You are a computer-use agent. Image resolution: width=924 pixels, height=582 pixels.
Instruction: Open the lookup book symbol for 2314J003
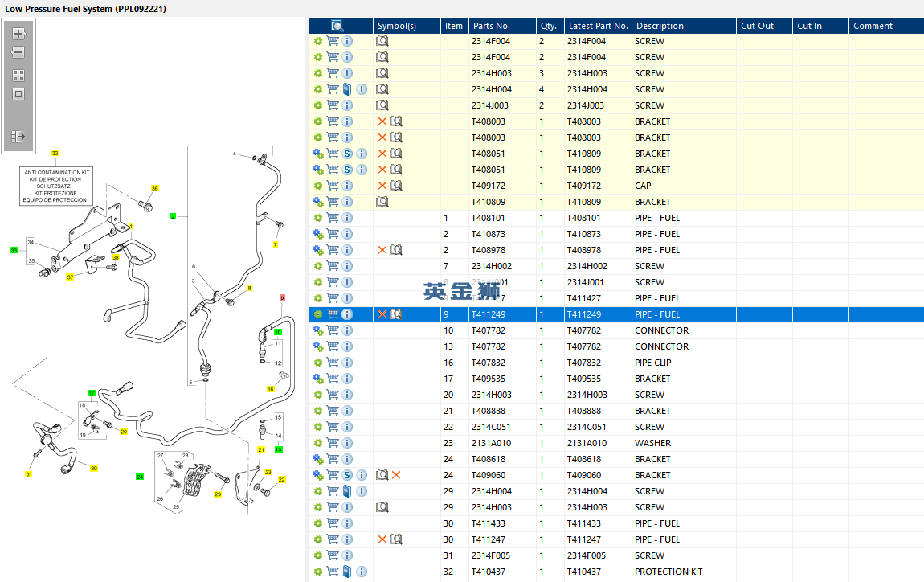click(382, 105)
